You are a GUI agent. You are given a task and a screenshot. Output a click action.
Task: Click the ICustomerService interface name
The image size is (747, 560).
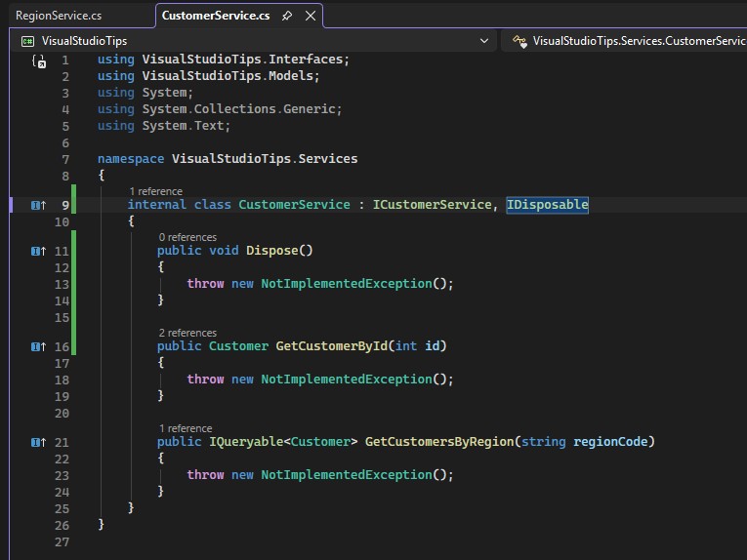tap(432, 205)
